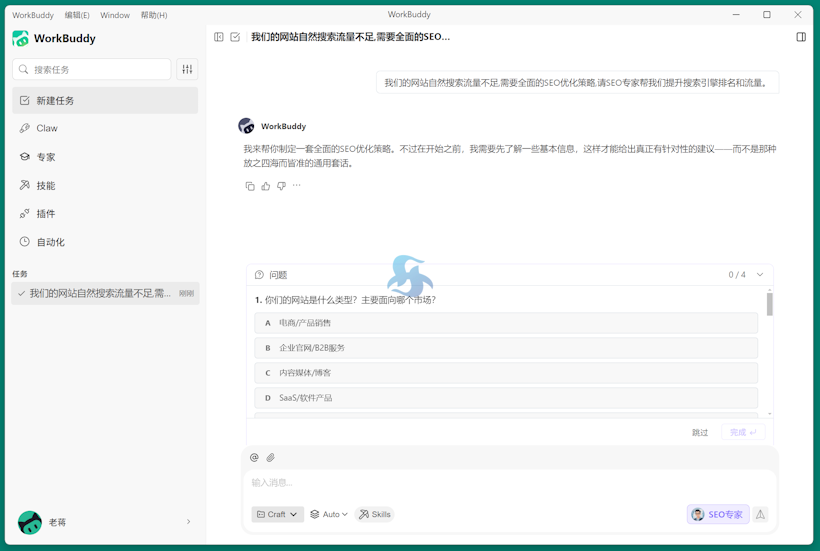Viewport: 820px width, 551px height.
Task: Open the 编辑(E) menu
Action: [x=77, y=15]
